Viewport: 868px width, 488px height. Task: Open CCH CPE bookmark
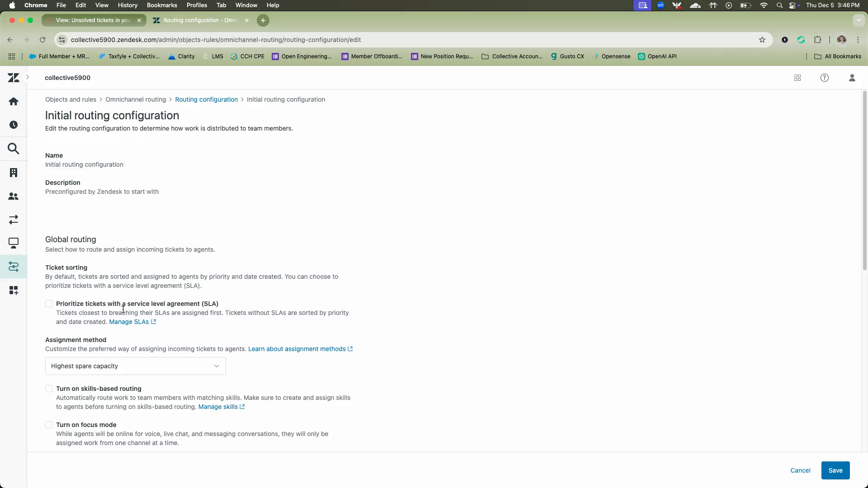coord(247,56)
